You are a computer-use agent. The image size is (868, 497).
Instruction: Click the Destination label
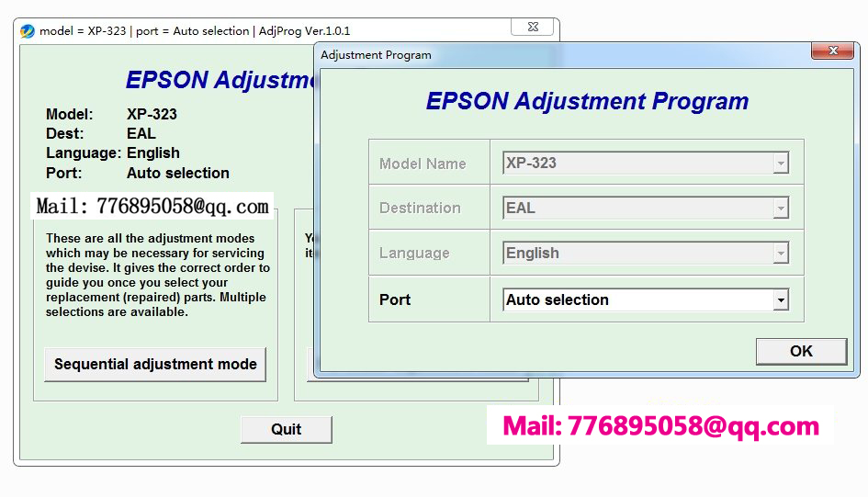pos(420,209)
